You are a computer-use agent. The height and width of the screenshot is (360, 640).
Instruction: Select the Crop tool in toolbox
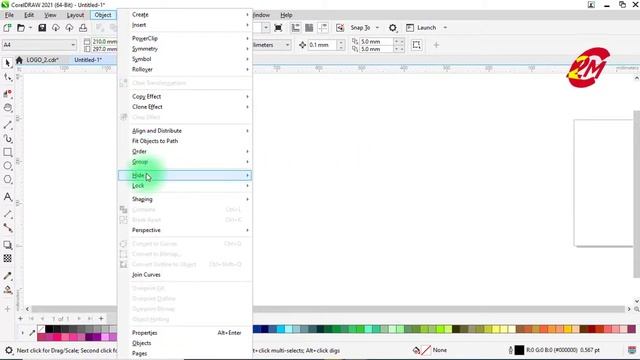[7, 94]
